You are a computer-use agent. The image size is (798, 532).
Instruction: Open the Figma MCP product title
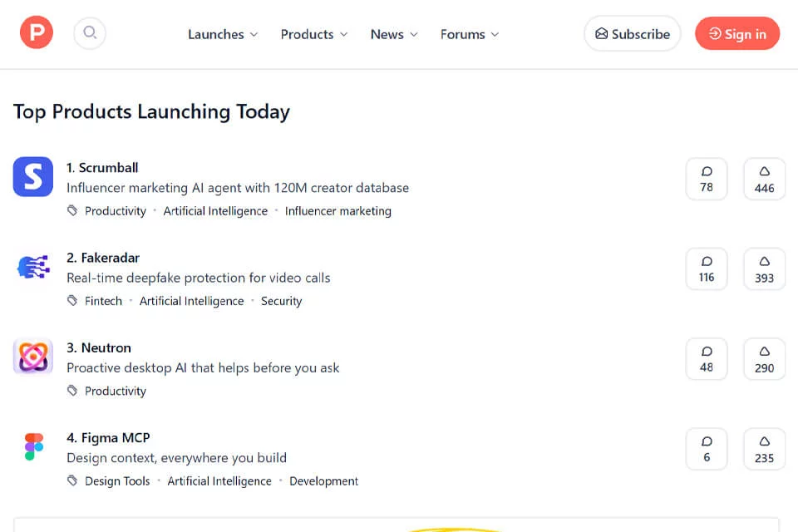point(108,438)
